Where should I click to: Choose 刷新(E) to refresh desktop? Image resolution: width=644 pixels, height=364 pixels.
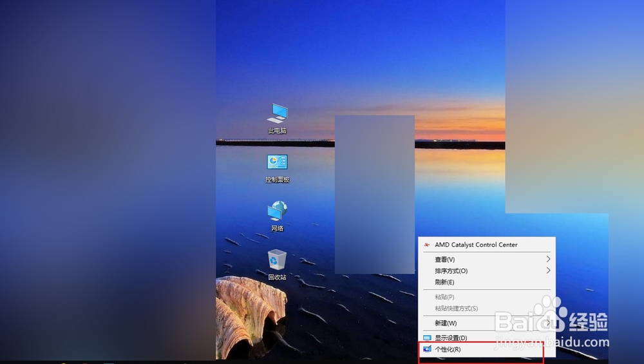[487, 282]
